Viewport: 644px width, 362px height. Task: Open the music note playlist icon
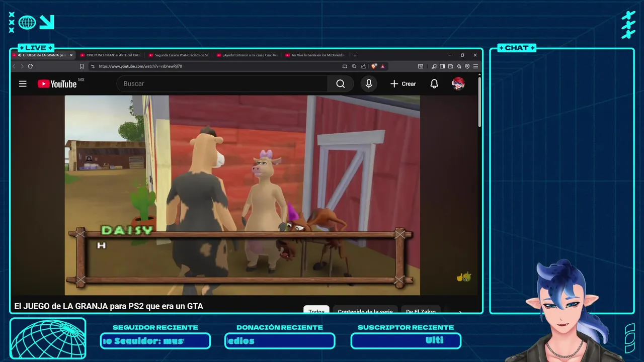pos(434,66)
